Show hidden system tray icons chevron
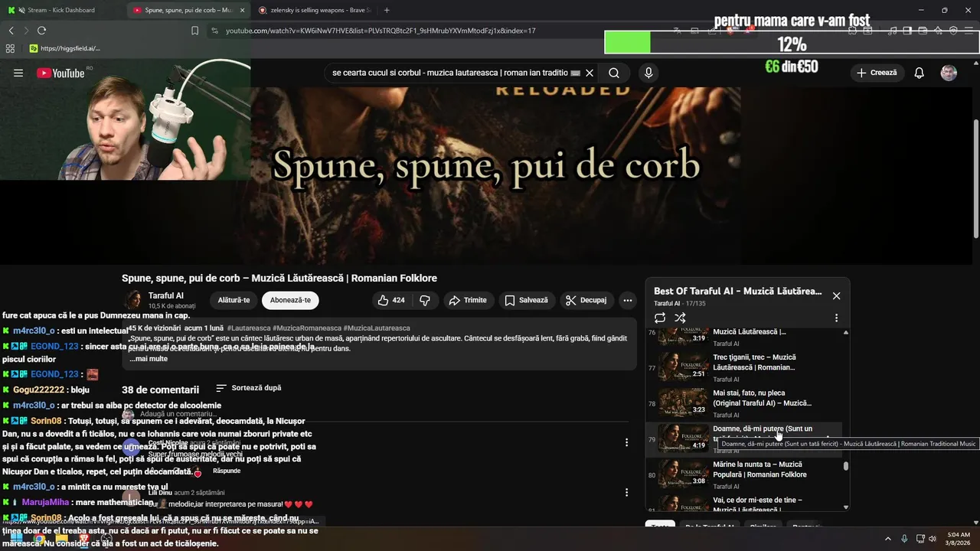 (x=888, y=539)
